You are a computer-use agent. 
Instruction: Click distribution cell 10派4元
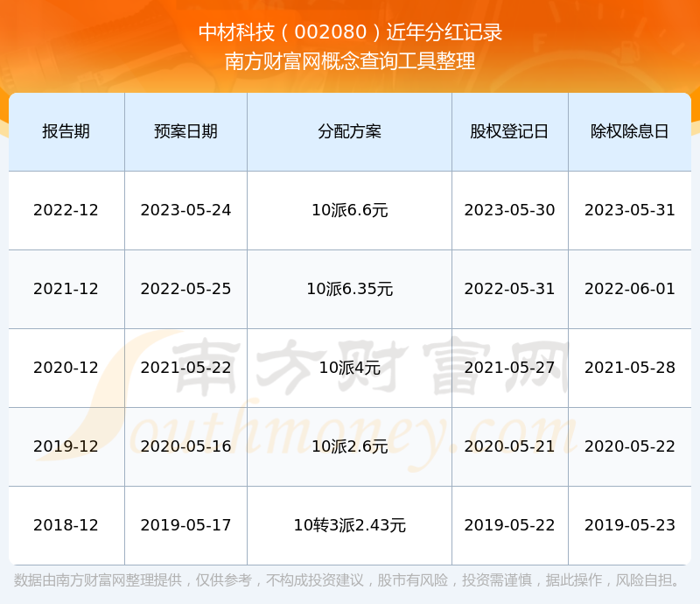point(349,368)
